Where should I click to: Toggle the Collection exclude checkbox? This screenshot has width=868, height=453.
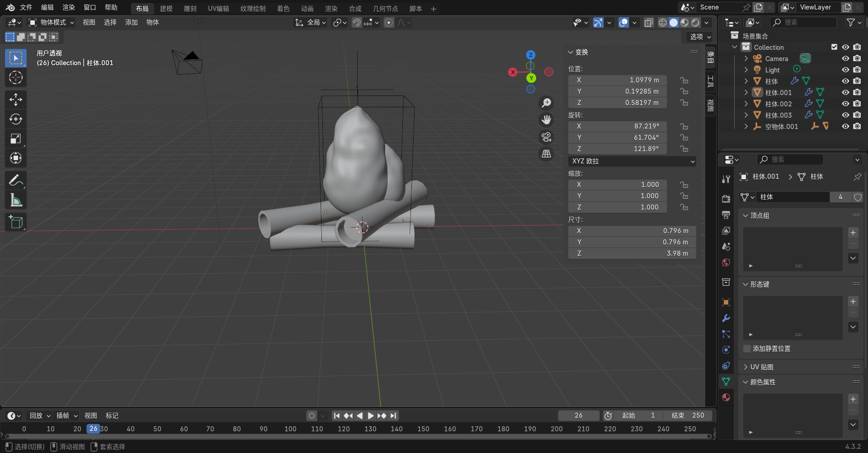(x=834, y=47)
